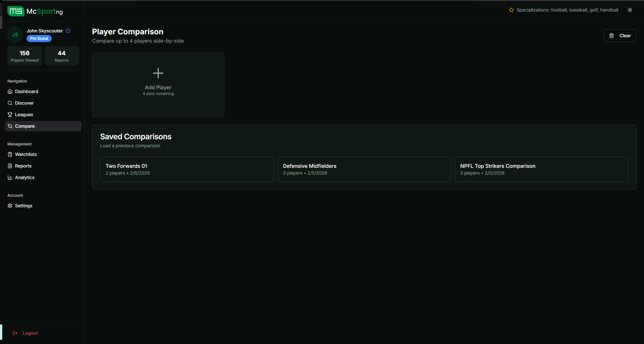Click the McSporting logo icon

pyautogui.click(x=16, y=11)
